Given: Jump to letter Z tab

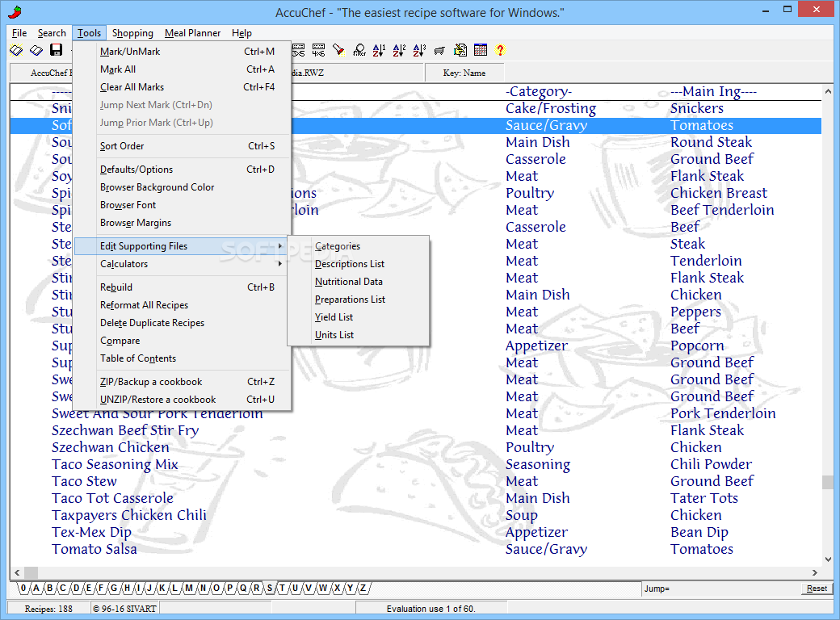Looking at the screenshot, I should [363, 588].
